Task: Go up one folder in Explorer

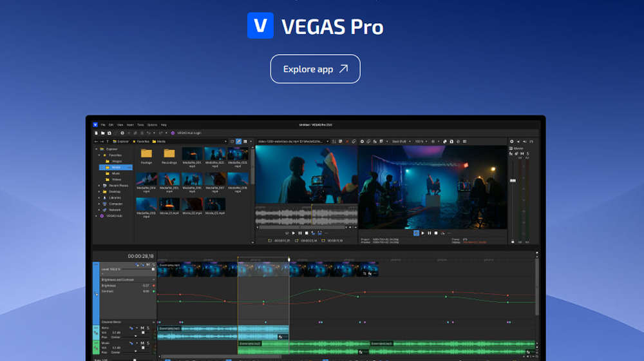Action: (x=108, y=141)
